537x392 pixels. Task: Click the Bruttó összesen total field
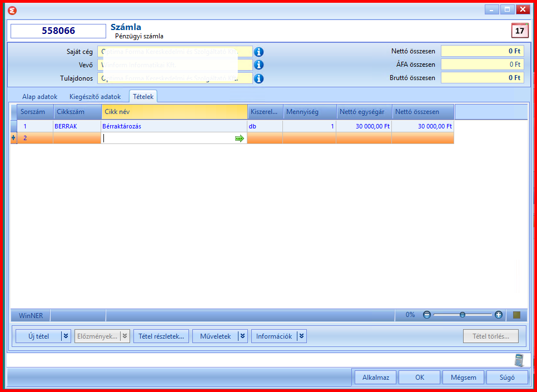coord(482,77)
